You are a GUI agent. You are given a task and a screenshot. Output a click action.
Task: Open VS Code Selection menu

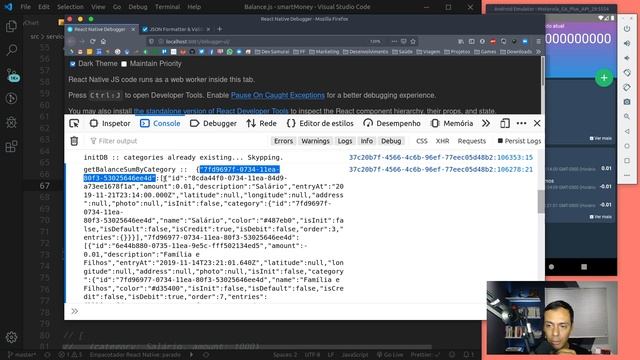coord(70,7)
